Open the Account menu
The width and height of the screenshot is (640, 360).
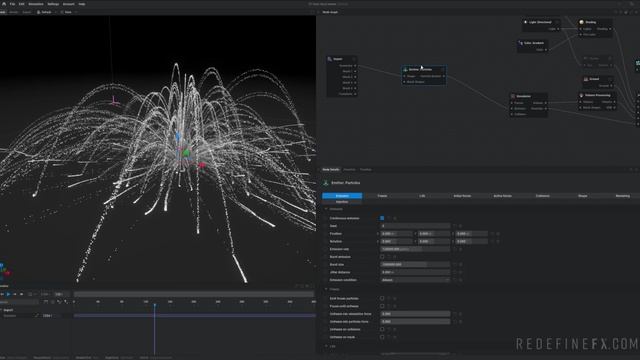69,4
